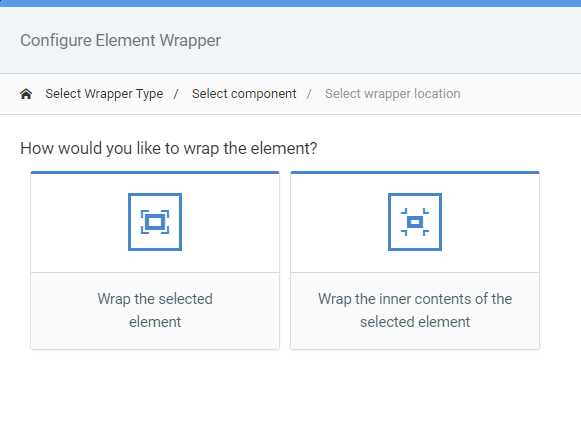The width and height of the screenshot is (581, 434).
Task: Click blue top border of left card
Action: pos(155,172)
